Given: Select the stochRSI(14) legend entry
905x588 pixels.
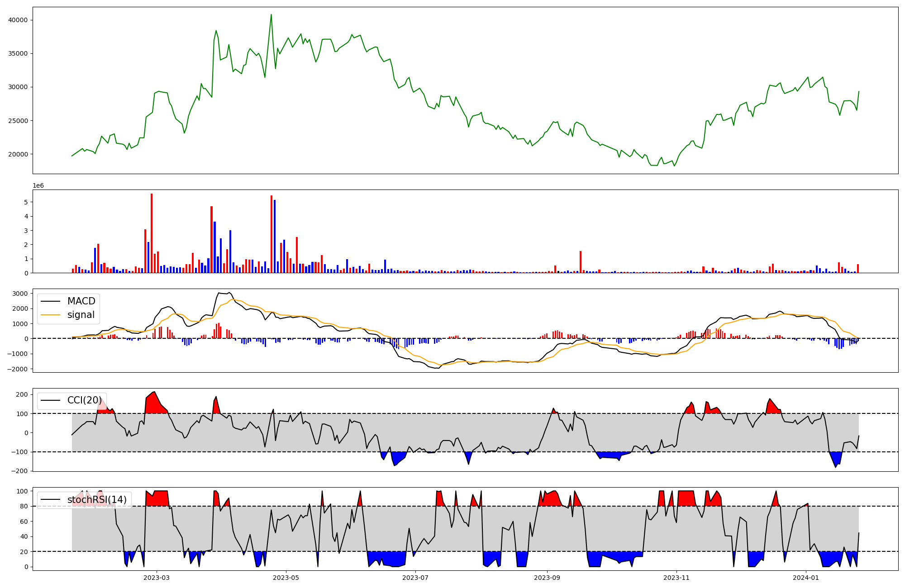Looking at the screenshot, I should click(97, 500).
